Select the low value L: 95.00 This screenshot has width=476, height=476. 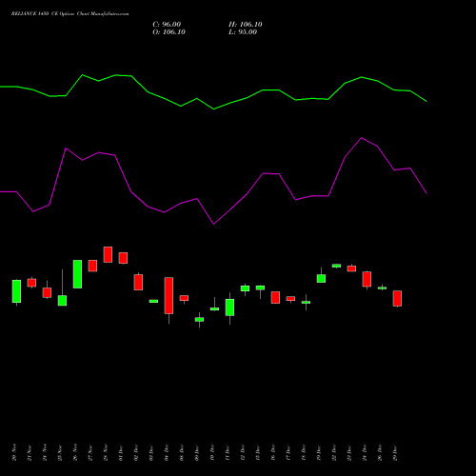point(243,32)
